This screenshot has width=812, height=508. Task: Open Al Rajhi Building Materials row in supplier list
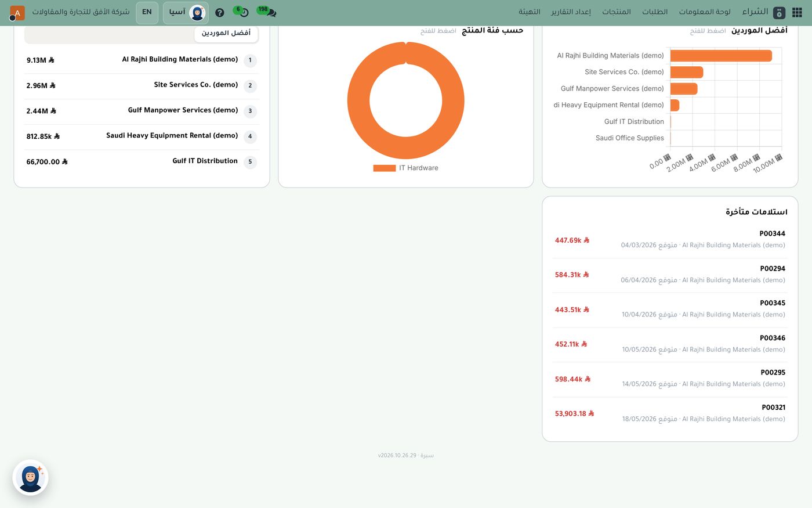(142, 60)
